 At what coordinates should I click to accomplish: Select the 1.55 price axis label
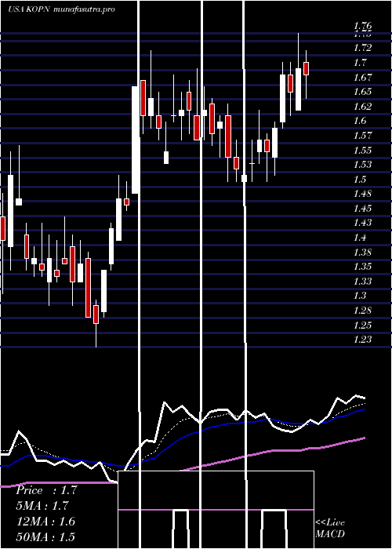click(x=362, y=151)
